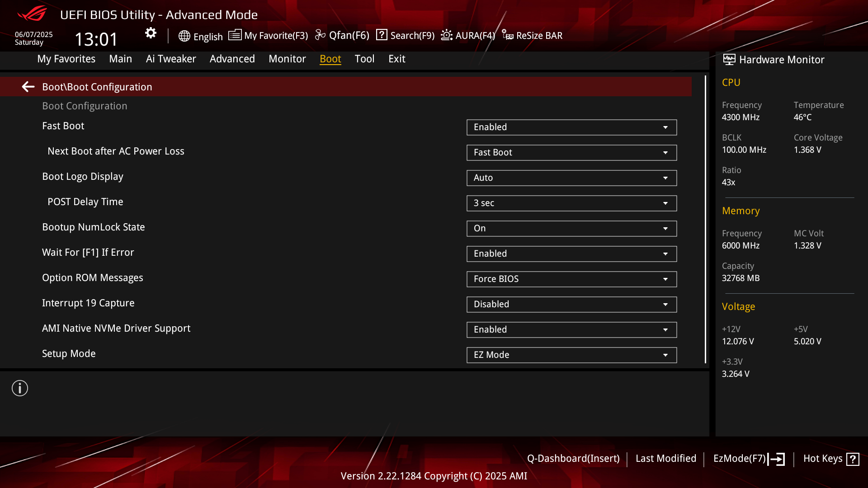Click the vertical scrollbar of settings list
868x488 pixels.
tap(705, 220)
